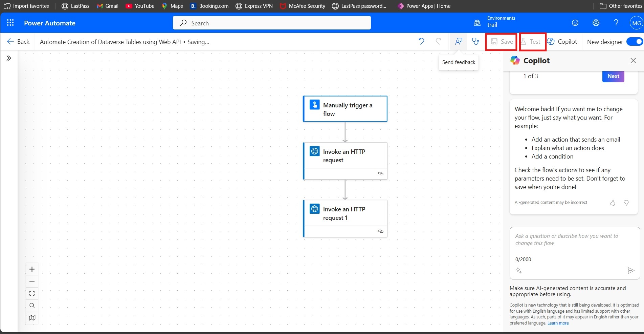
Task: Open the settings gear icon
Action: click(x=596, y=23)
